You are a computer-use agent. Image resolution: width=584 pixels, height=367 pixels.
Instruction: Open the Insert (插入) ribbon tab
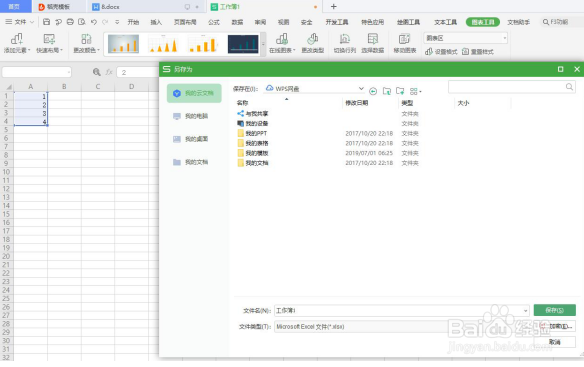156,22
